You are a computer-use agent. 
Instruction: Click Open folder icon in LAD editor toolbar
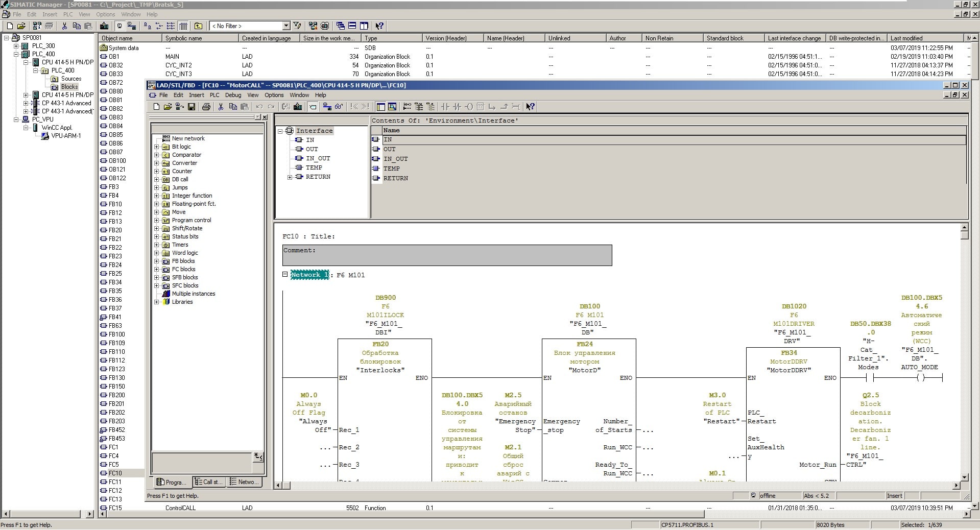pyautogui.click(x=168, y=107)
